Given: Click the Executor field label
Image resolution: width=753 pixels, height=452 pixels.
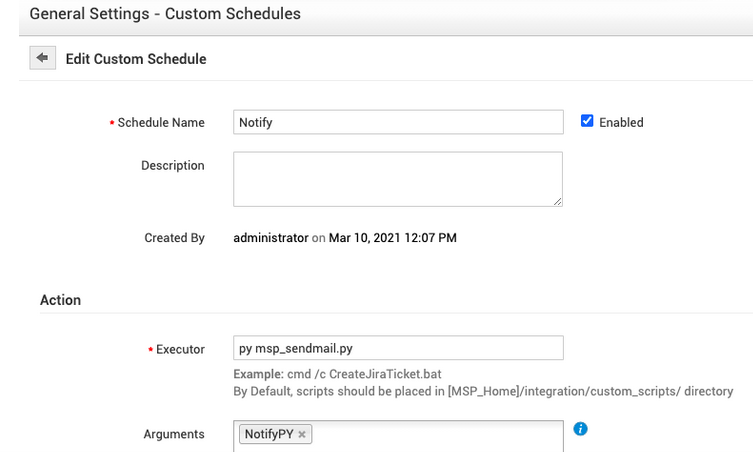Looking at the screenshot, I should (x=180, y=350).
